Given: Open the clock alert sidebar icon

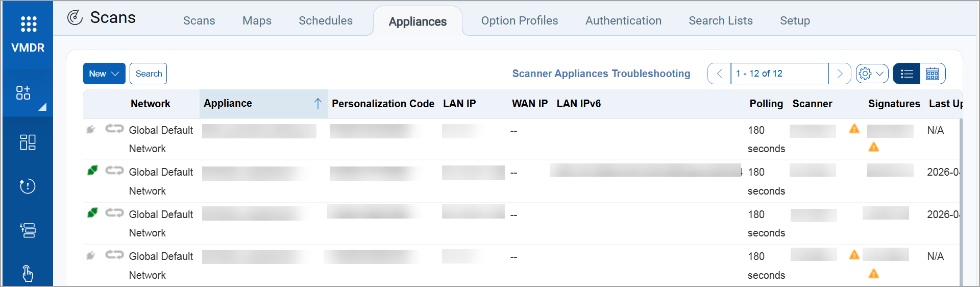Looking at the screenshot, I should coord(28,186).
